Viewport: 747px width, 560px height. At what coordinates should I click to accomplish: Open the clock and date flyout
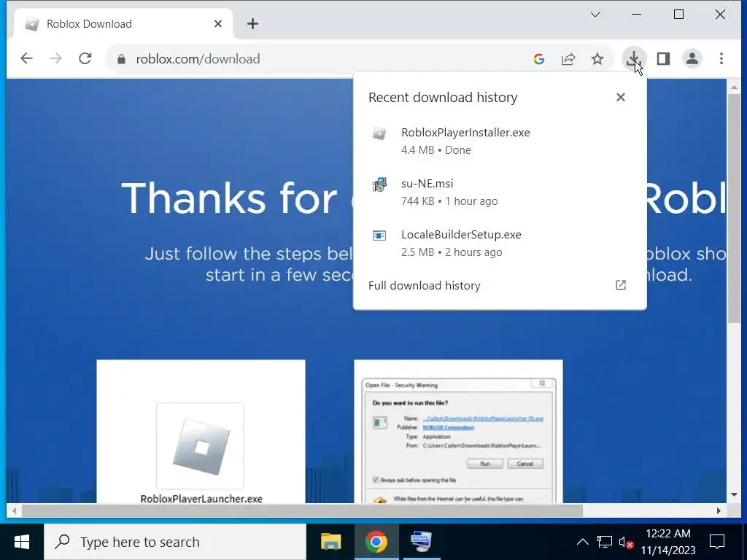(x=668, y=542)
